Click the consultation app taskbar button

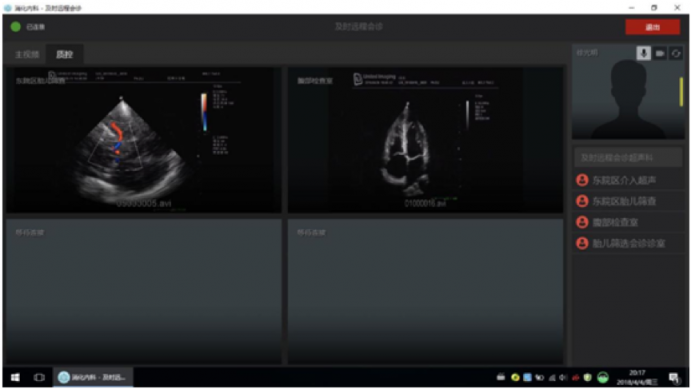click(x=93, y=378)
